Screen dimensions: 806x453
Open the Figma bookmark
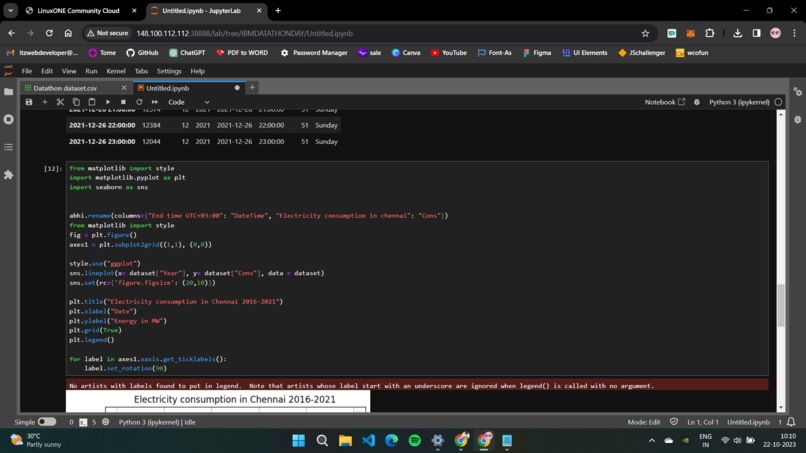537,52
